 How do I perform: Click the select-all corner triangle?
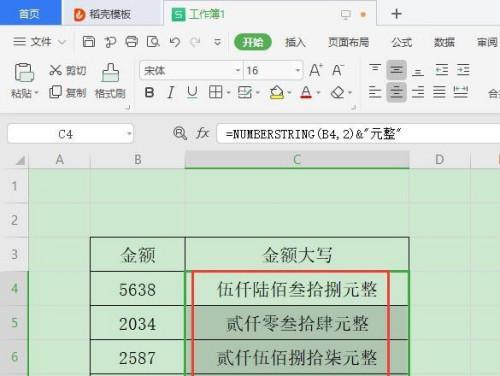click(21, 160)
